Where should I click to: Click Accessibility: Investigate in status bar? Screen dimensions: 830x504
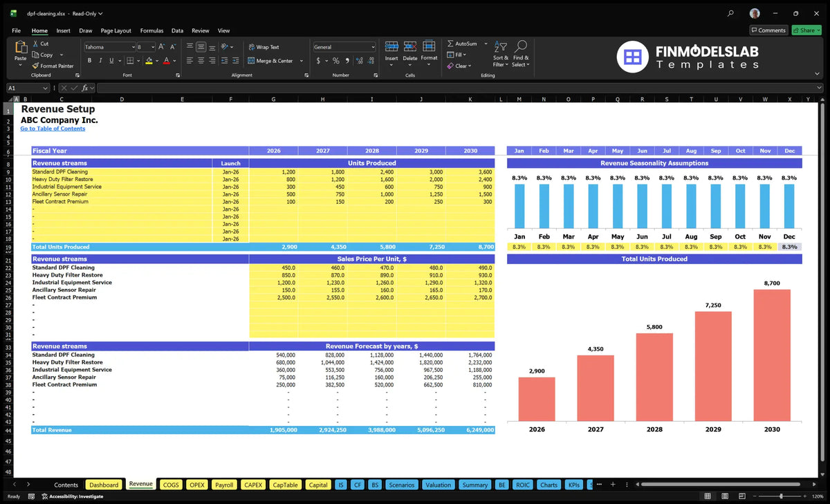tap(71, 496)
